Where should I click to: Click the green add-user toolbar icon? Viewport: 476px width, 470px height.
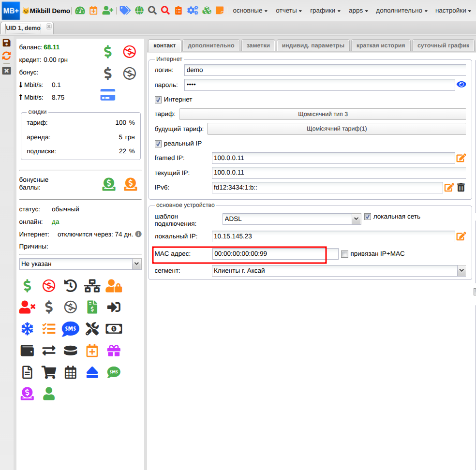[108, 11]
